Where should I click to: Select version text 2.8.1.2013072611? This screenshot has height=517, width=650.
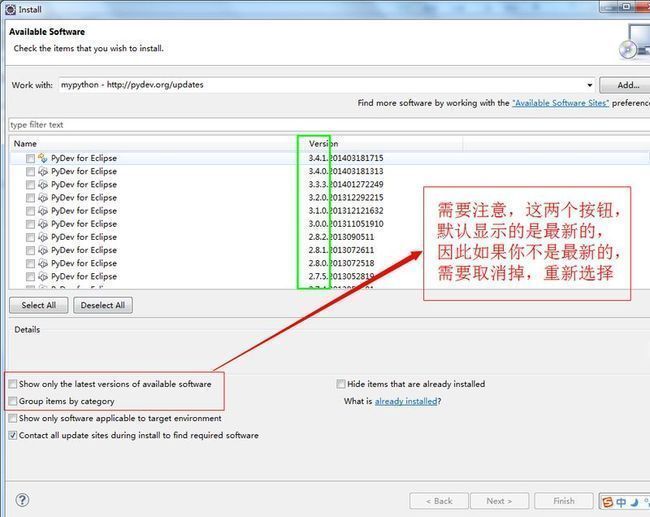341,250
